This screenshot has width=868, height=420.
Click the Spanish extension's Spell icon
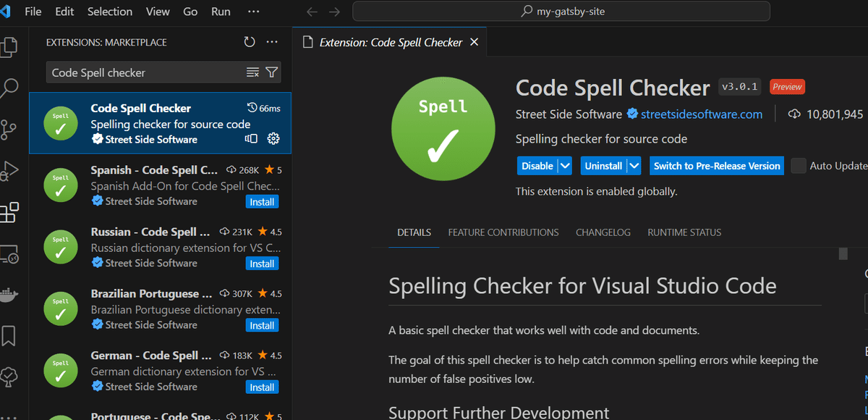point(61,185)
